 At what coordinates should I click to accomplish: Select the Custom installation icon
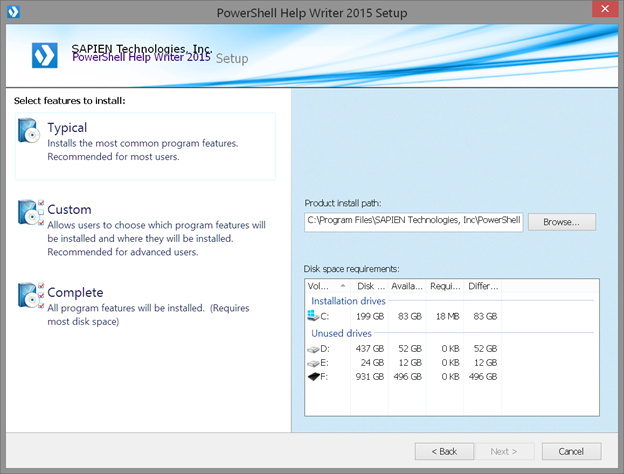[x=31, y=212]
